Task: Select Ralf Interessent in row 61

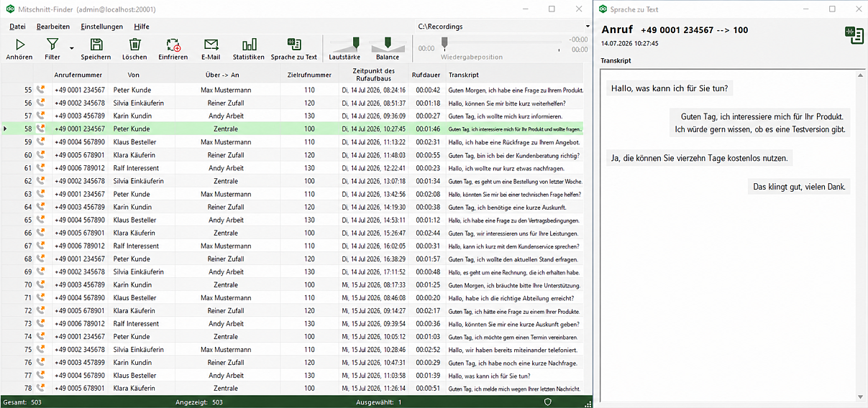Action: [x=136, y=168]
